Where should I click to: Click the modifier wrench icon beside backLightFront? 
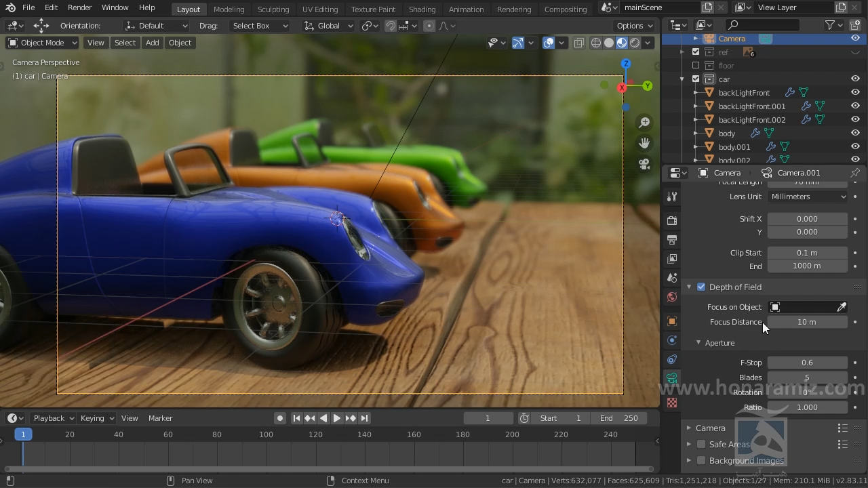(790, 93)
